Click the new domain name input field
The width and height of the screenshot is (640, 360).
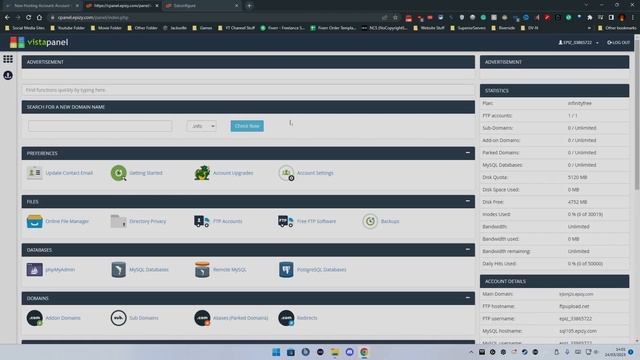(x=100, y=126)
